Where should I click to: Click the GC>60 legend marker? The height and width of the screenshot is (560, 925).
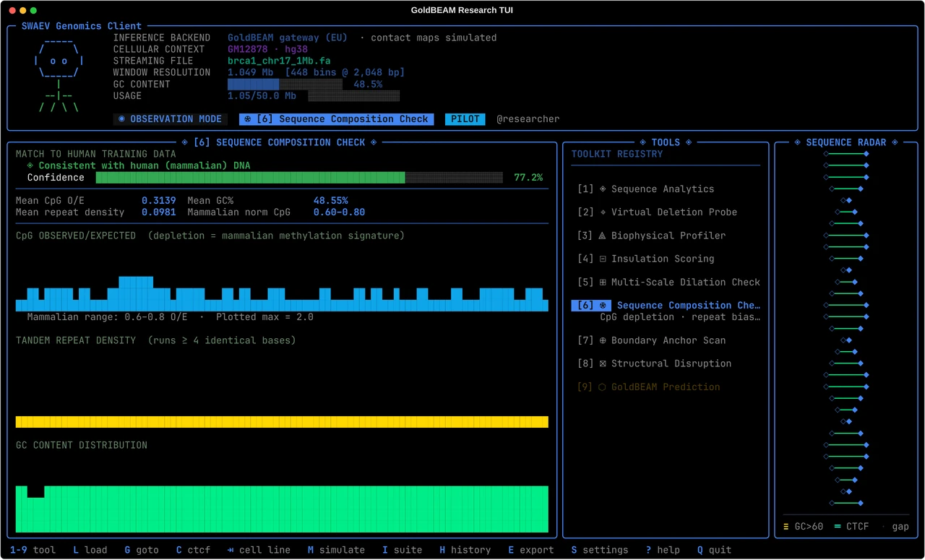(x=787, y=527)
